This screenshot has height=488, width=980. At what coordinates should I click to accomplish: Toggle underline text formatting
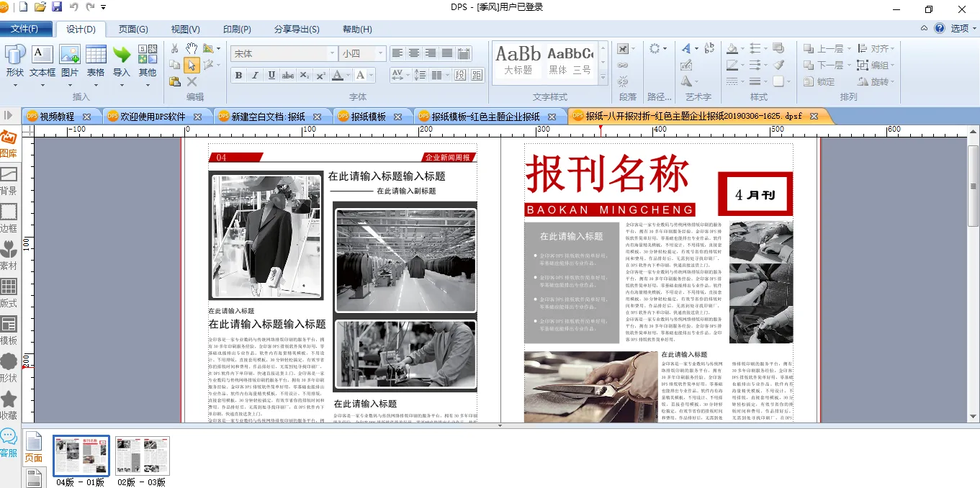coord(271,76)
